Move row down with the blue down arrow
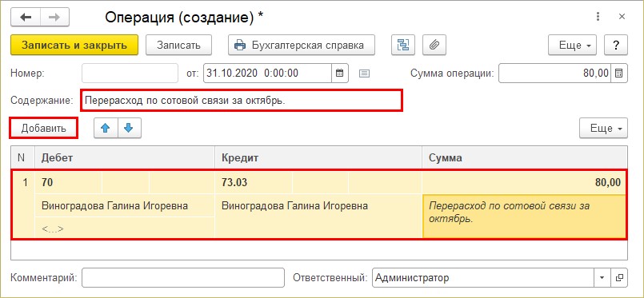The width and height of the screenshot is (644, 298). click(129, 129)
